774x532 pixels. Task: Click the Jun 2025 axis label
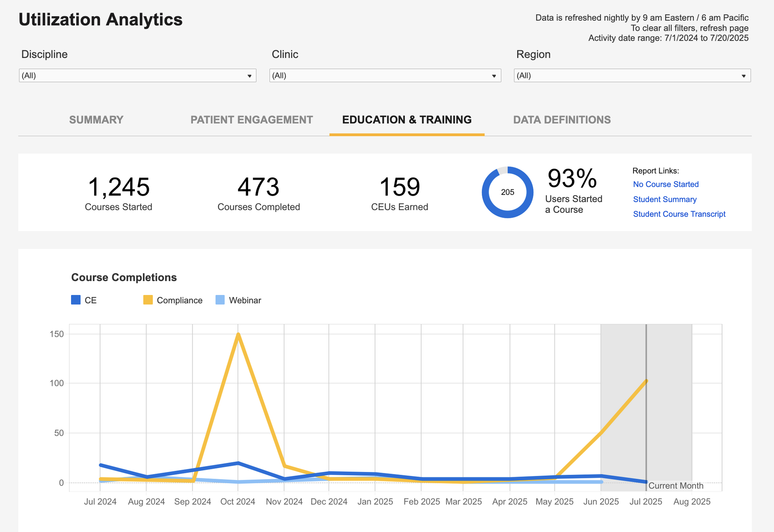point(601,501)
